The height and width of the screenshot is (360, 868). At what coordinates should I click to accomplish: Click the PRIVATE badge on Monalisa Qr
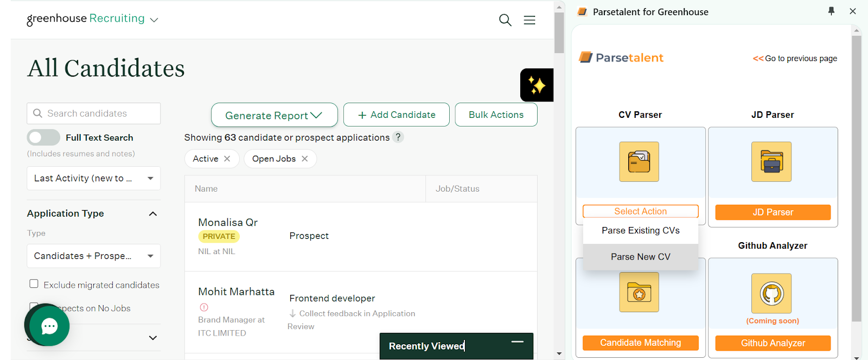[x=219, y=236]
